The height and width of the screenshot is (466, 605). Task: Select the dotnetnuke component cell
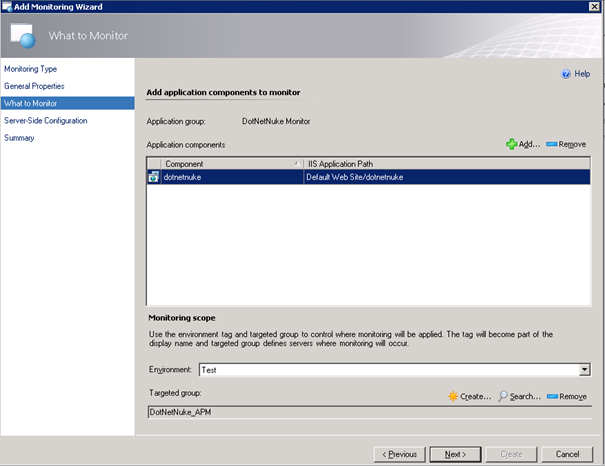tap(232, 177)
